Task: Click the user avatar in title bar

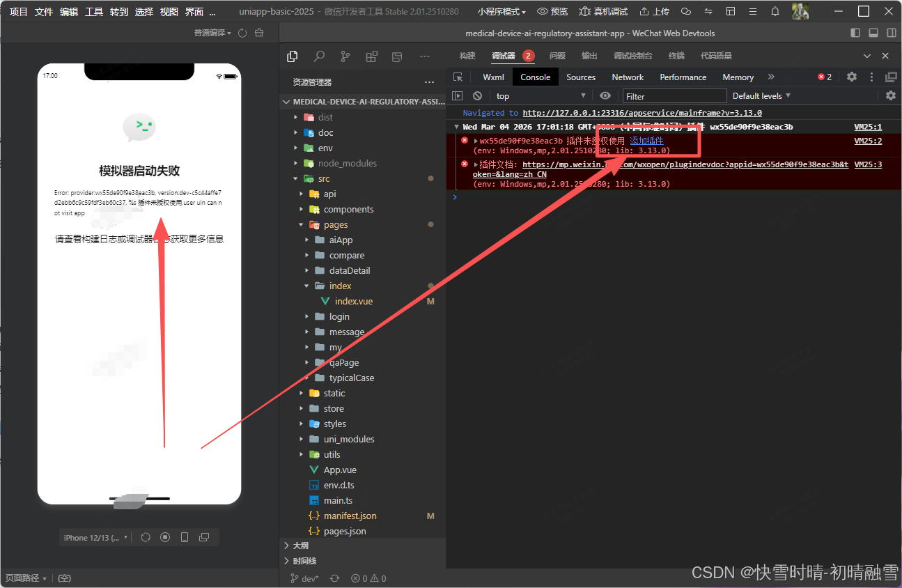Action: tap(800, 11)
